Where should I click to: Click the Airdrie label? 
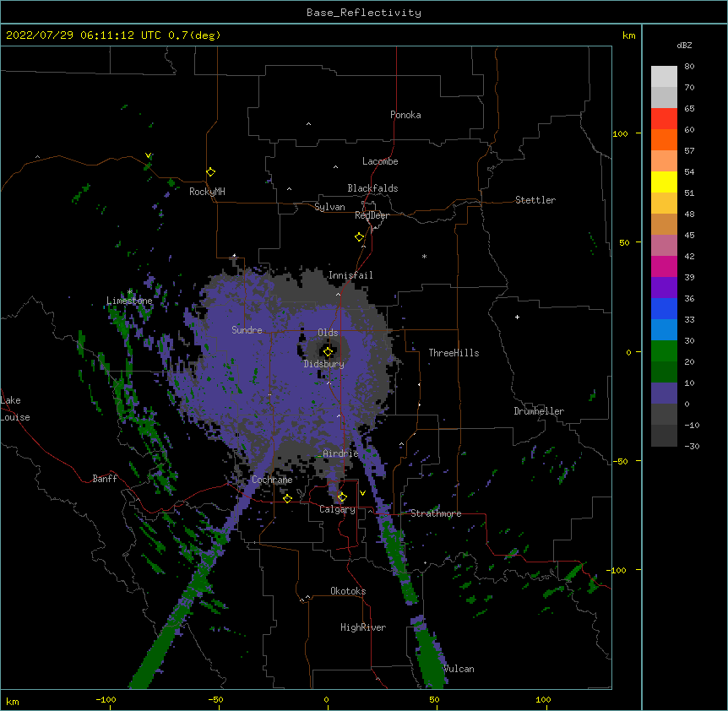tap(340, 453)
